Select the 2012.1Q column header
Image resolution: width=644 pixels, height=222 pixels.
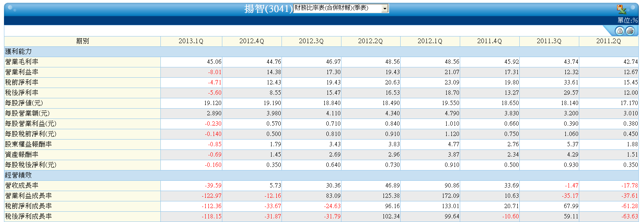[430, 41]
